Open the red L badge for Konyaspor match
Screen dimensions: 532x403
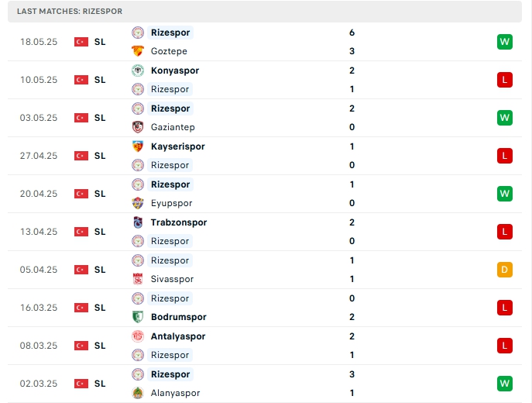coord(505,80)
